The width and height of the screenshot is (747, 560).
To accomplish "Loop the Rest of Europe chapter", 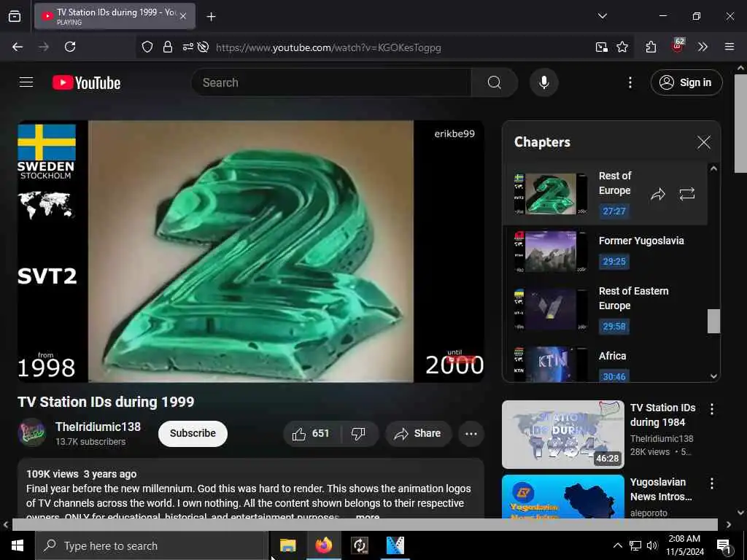I will [x=686, y=194].
